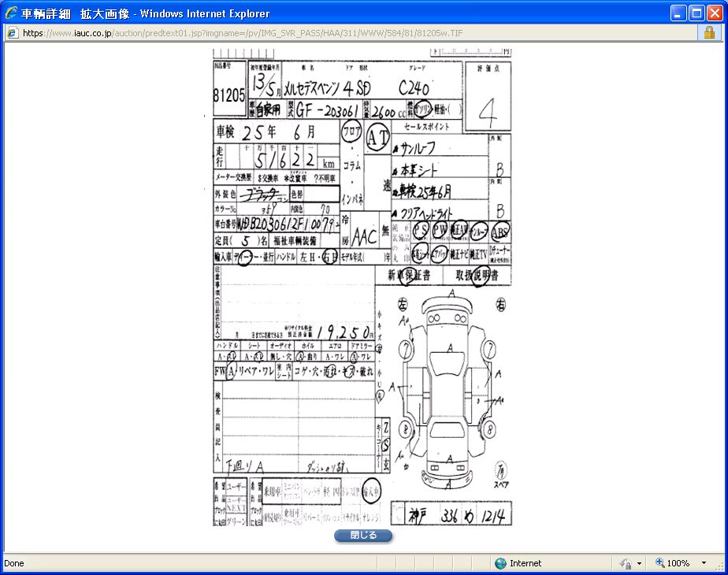The height and width of the screenshot is (575, 728).
Task: Expand the zoom level dropdown arrow
Action: (704, 564)
